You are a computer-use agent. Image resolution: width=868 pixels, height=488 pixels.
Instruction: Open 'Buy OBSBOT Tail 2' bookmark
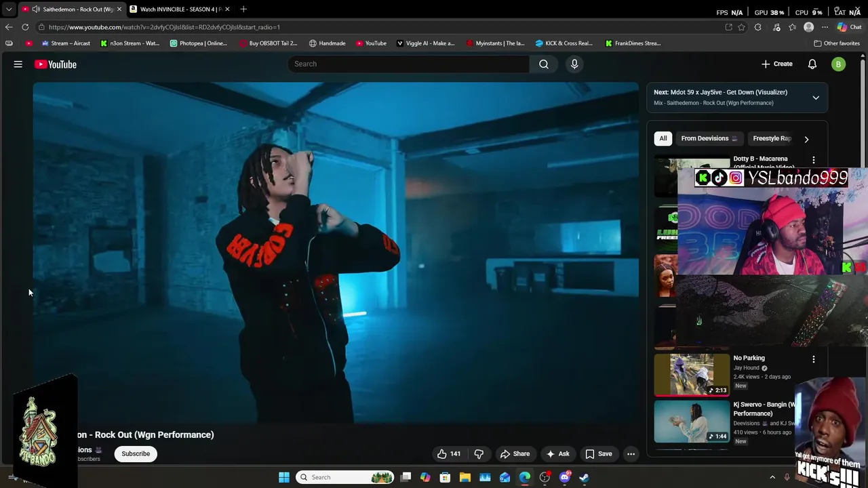click(x=269, y=43)
